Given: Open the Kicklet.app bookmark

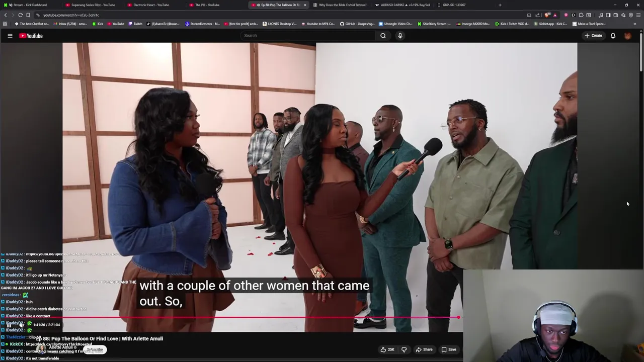Looking at the screenshot, I should [550, 24].
